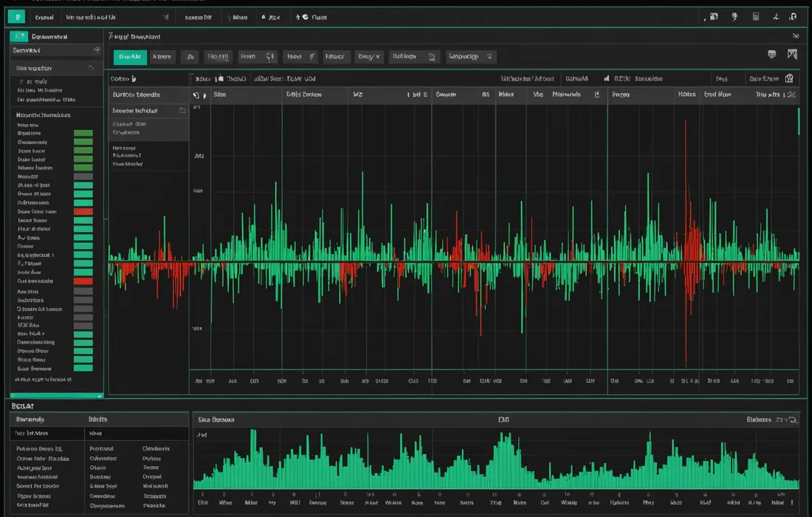Image resolution: width=812 pixels, height=517 pixels.
Task: Click the save disk icon in chart header
Action: (x=789, y=78)
